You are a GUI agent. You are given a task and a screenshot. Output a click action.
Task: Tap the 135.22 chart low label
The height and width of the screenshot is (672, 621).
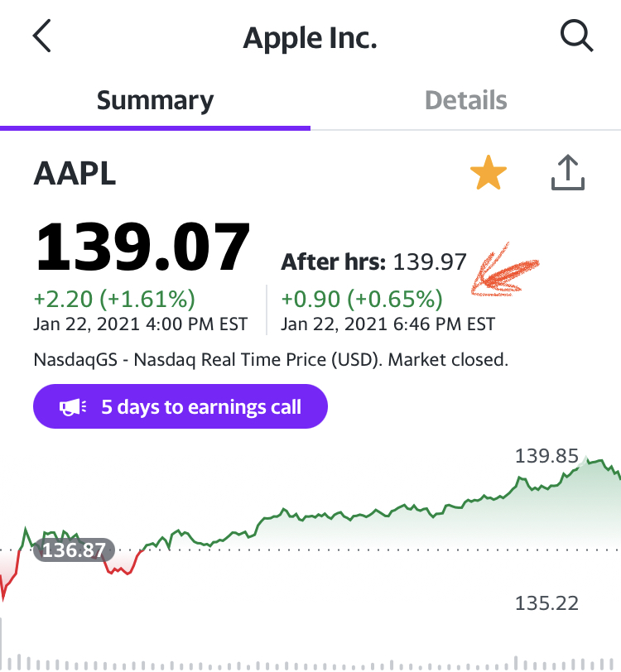546,602
